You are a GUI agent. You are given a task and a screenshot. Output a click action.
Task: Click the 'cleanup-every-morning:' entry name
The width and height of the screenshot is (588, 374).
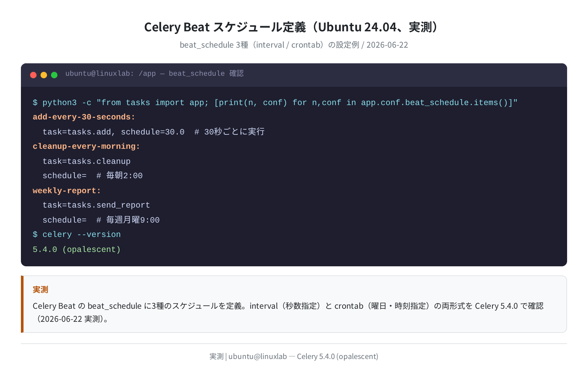coord(86,146)
